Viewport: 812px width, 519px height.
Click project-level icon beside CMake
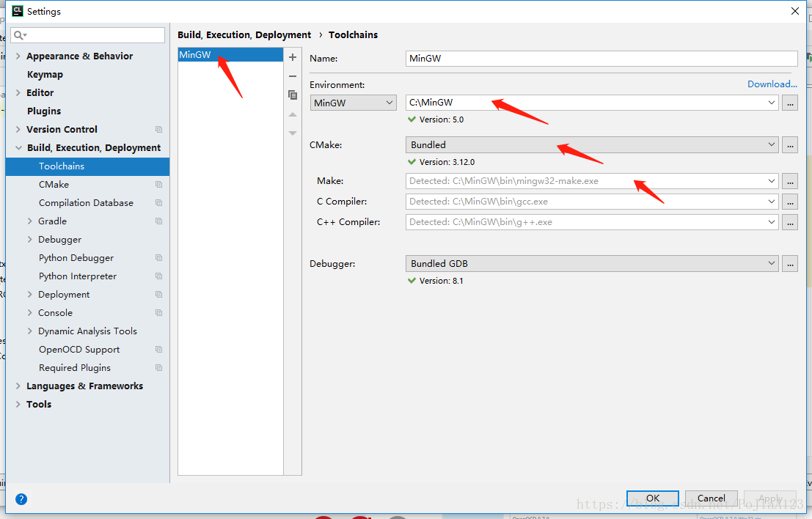click(x=159, y=184)
